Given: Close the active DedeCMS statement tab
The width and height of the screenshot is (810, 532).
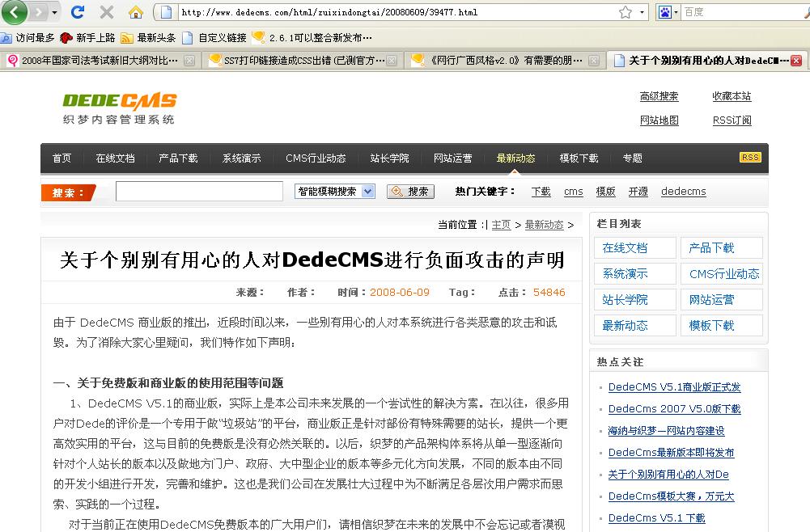Looking at the screenshot, I should [x=796, y=61].
